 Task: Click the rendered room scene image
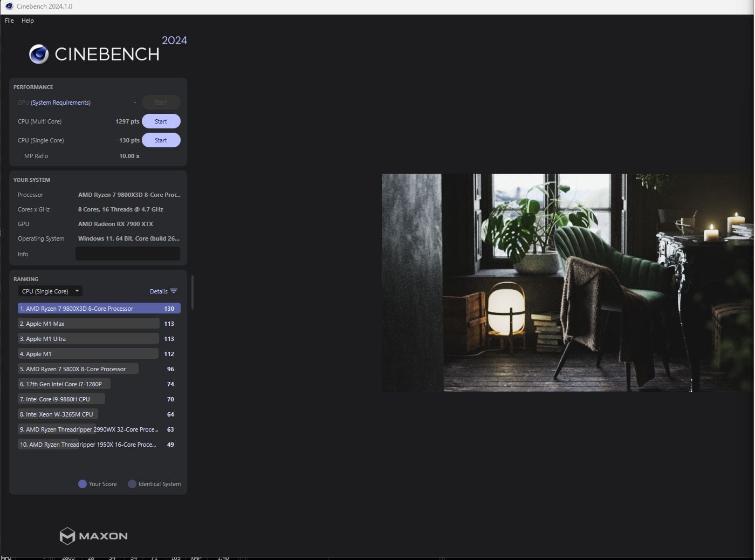point(567,283)
